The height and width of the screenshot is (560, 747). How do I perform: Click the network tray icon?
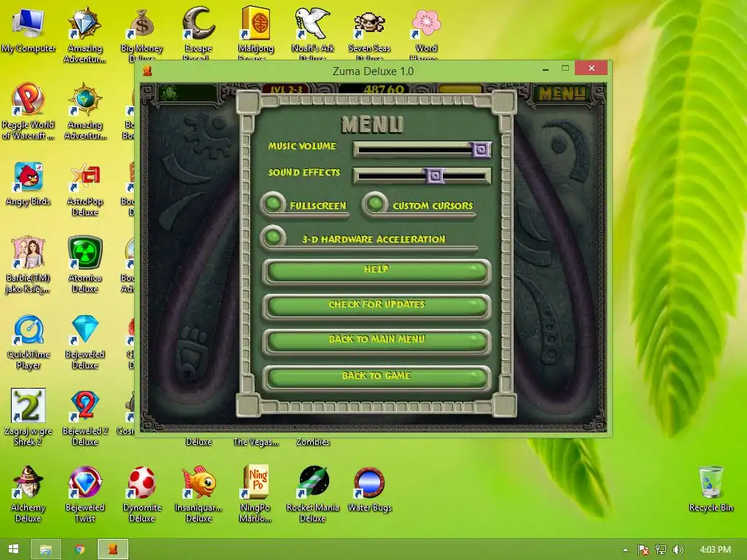[x=661, y=550]
